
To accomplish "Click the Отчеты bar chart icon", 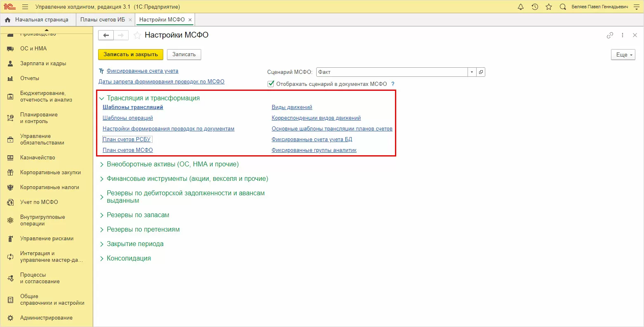I will click(11, 78).
